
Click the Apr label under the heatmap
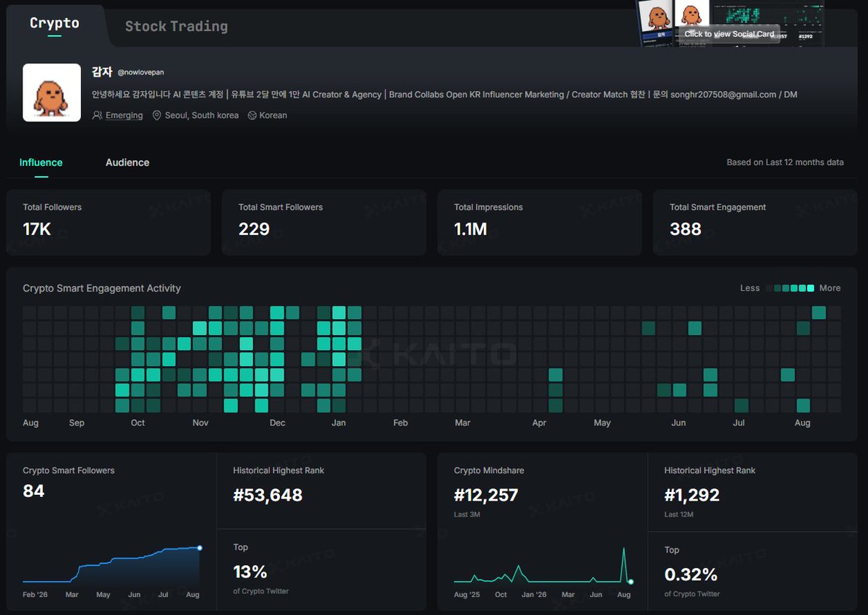click(539, 423)
